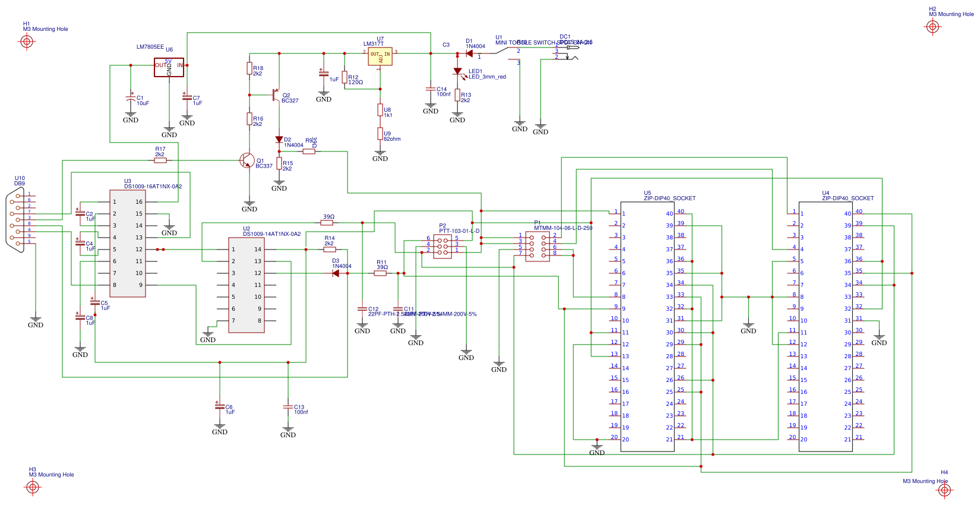This screenshot has height=505, width=980.
Task: Select the H2 mounting hole symbol
Action: click(932, 26)
